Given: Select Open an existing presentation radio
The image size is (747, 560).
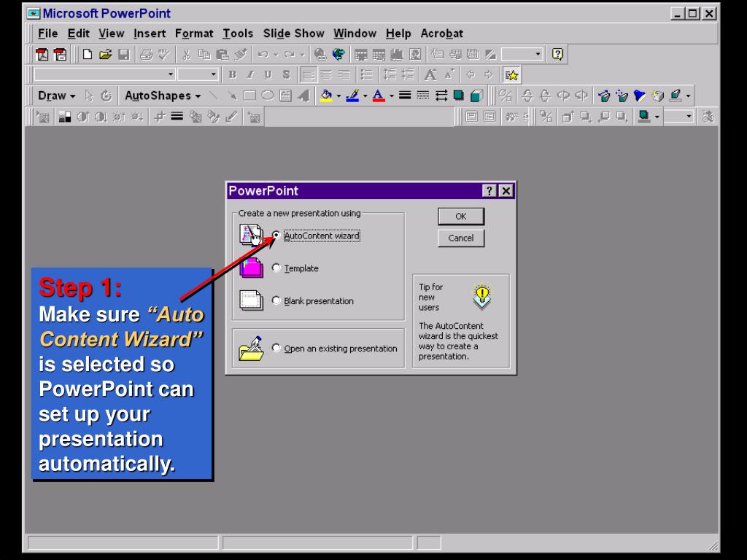Looking at the screenshot, I should pyautogui.click(x=276, y=348).
